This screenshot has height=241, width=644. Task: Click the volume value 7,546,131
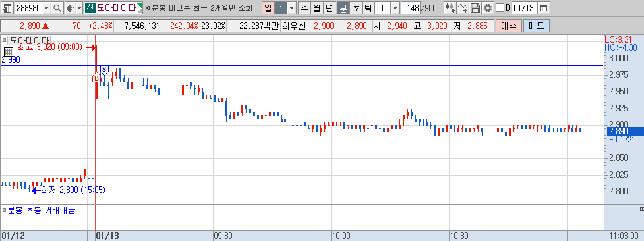(x=141, y=26)
